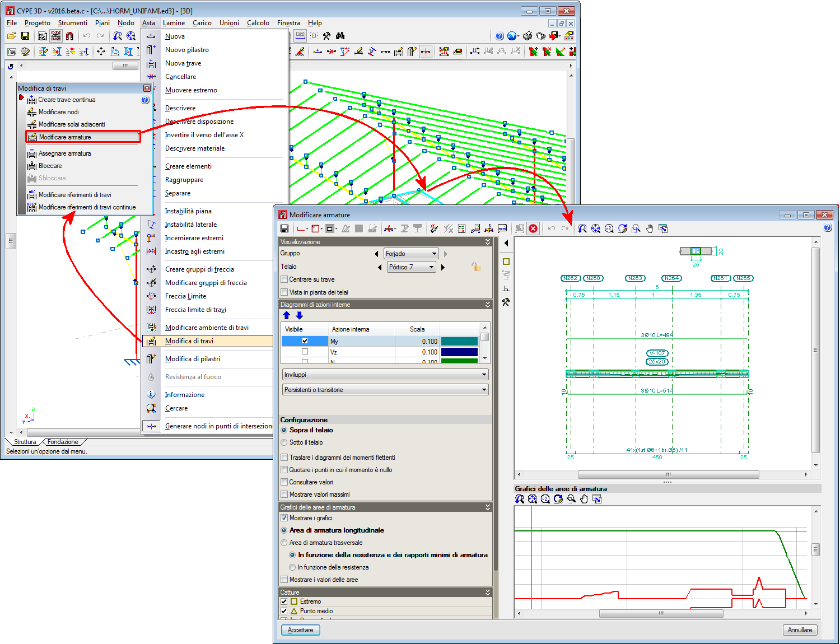The height and width of the screenshot is (644, 840).
Task: Click the pan hand icon in Modificare armature toolbar
Action: point(650,228)
